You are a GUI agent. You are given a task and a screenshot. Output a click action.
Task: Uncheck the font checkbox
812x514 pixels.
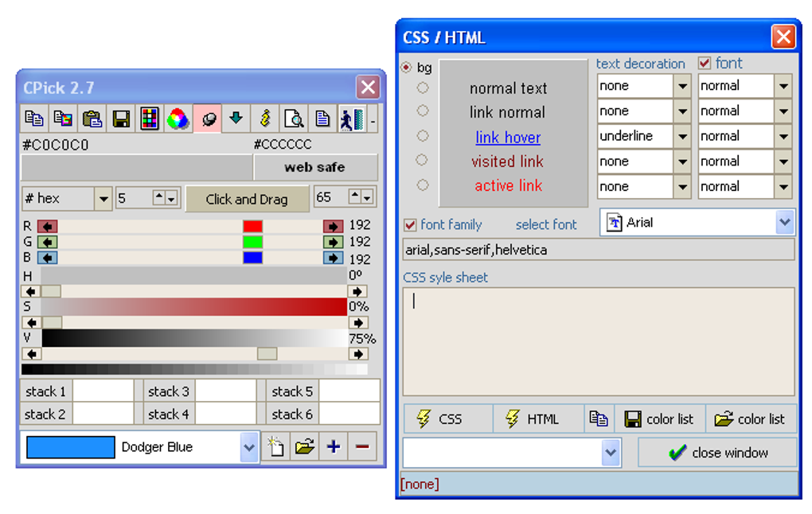coord(705,63)
